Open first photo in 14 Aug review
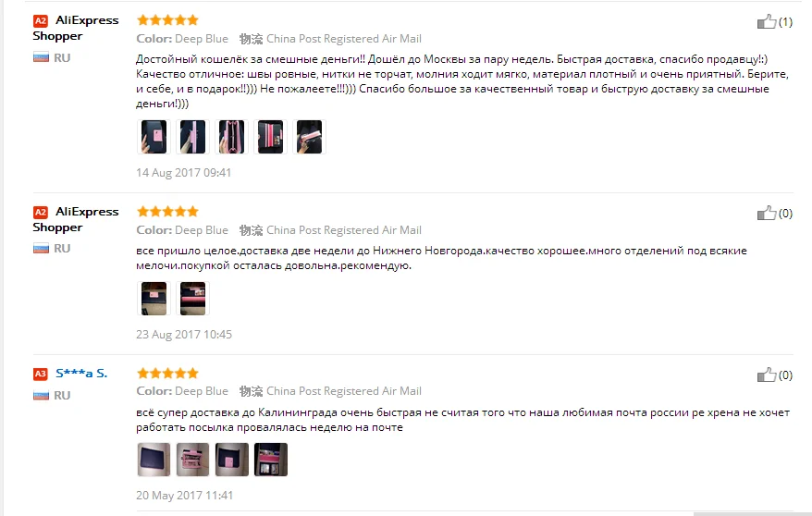812x516 pixels. [x=154, y=137]
